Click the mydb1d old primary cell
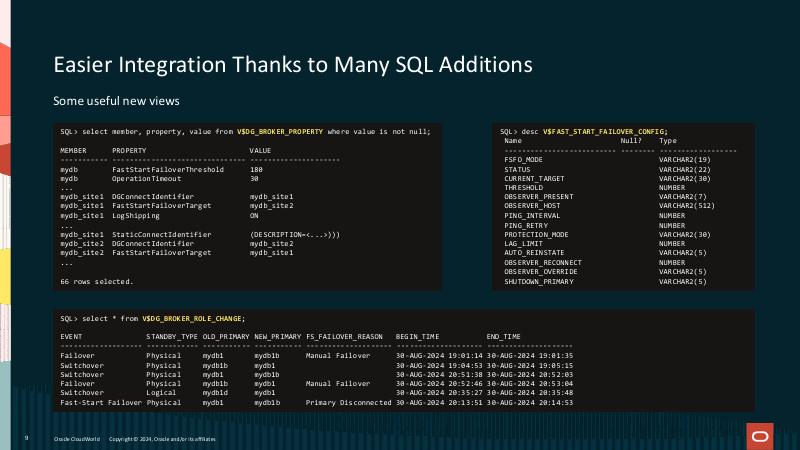800x450 pixels. click(215, 393)
